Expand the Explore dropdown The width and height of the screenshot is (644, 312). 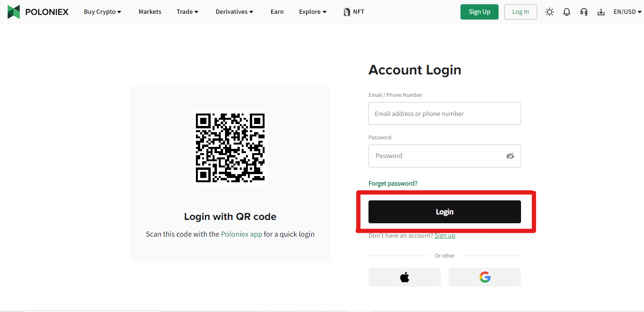click(313, 12)
